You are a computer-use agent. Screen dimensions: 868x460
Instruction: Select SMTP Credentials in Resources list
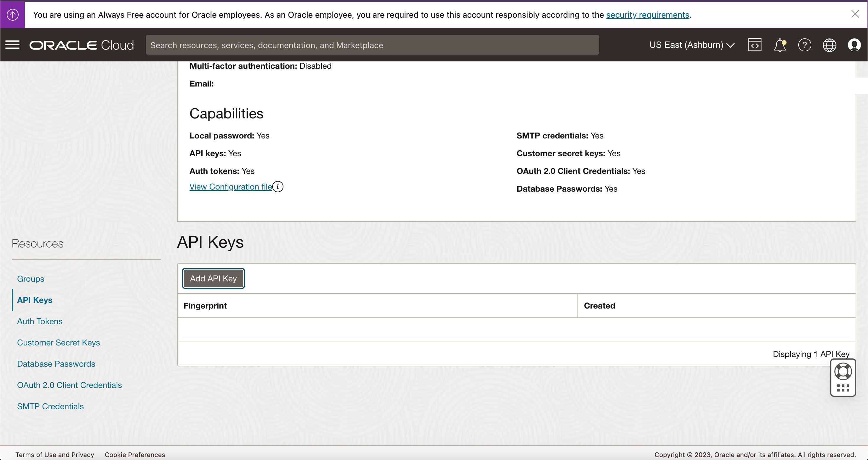[x=50, y=406]
